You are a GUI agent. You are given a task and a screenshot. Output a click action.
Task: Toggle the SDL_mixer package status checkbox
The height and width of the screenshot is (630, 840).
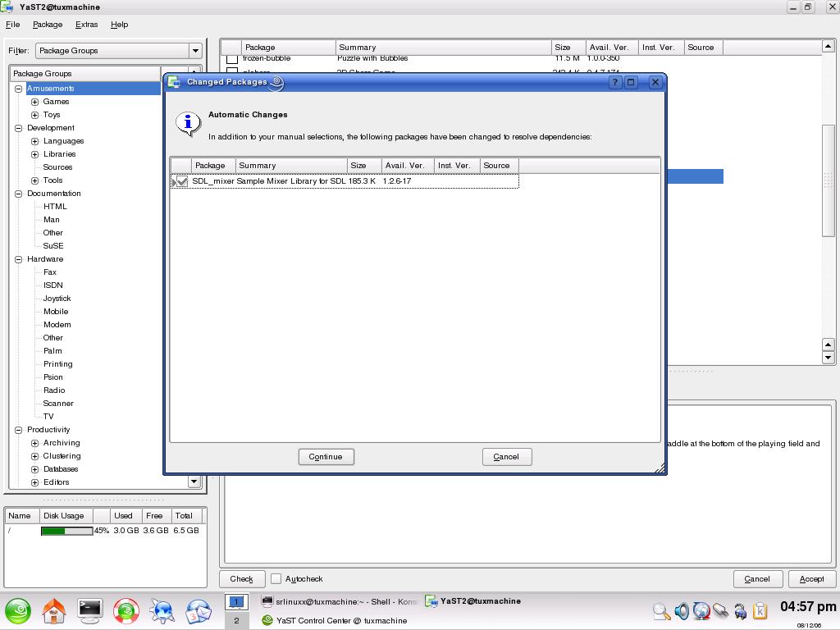point(181,181)
